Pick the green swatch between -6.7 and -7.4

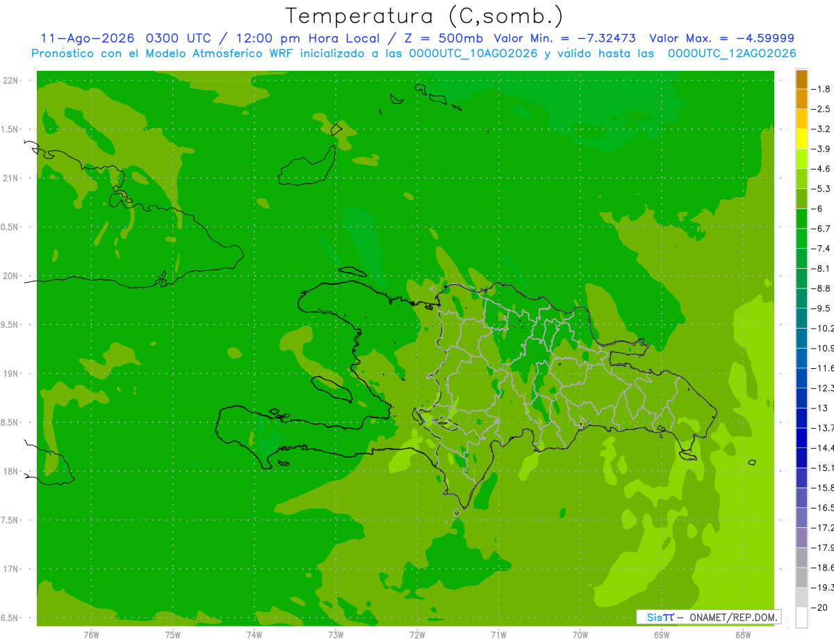click(x=801, y=239)
